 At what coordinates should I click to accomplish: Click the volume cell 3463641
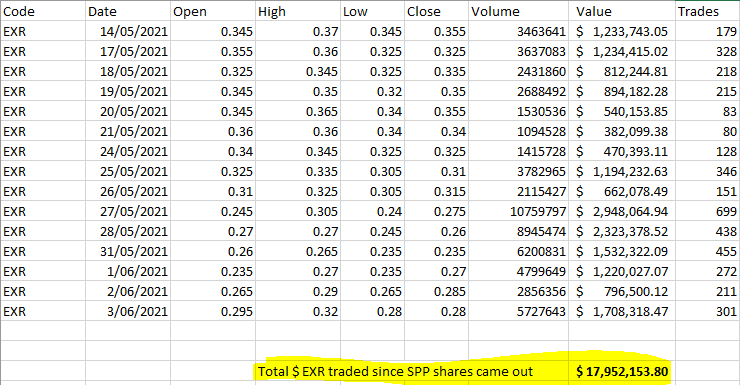click(x=519, y=32)
